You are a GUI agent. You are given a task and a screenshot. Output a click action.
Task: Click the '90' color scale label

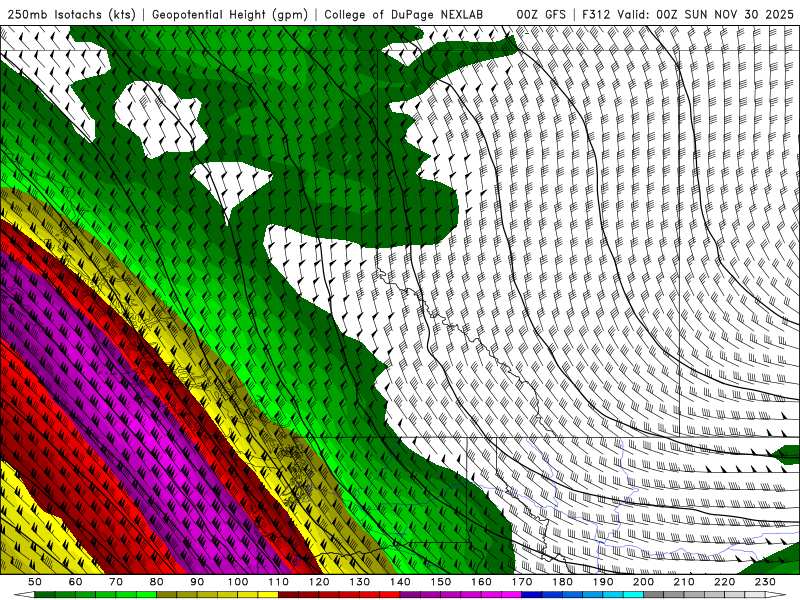pos(197,582)
